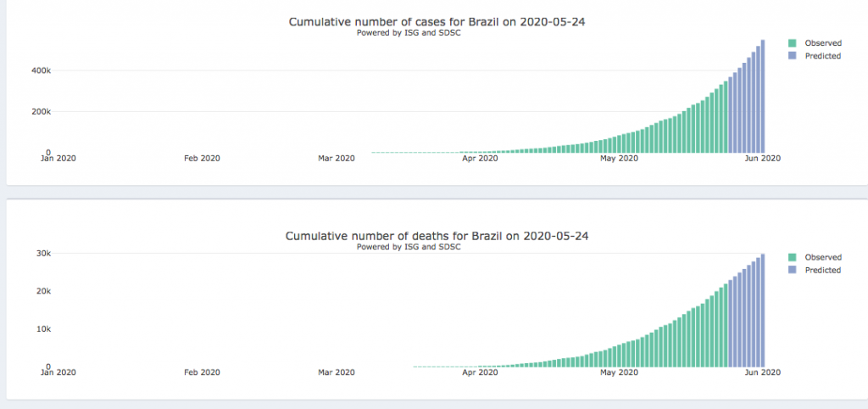Screen dimensions: 868x409
Task: Toggle Observed series label in cases chart
Action: [822, 42]
